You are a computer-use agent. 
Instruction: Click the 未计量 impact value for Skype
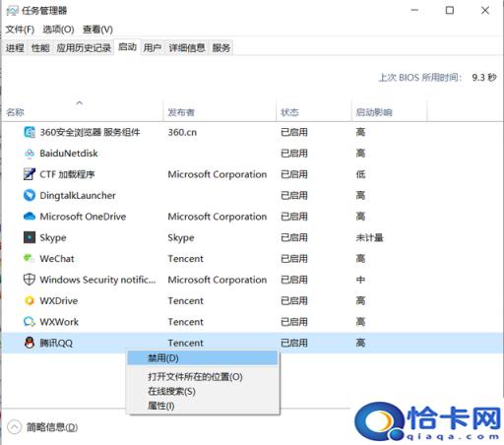(370, 237)
